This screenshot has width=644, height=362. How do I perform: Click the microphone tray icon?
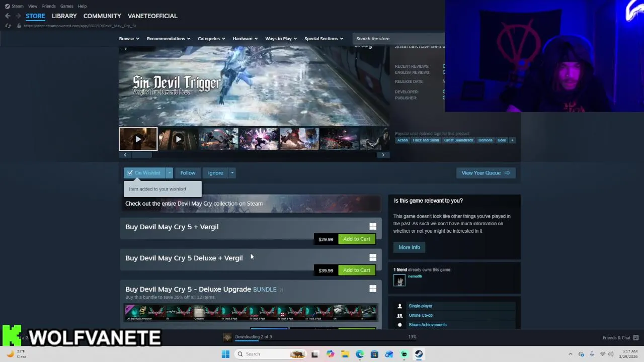pos(592,354)
